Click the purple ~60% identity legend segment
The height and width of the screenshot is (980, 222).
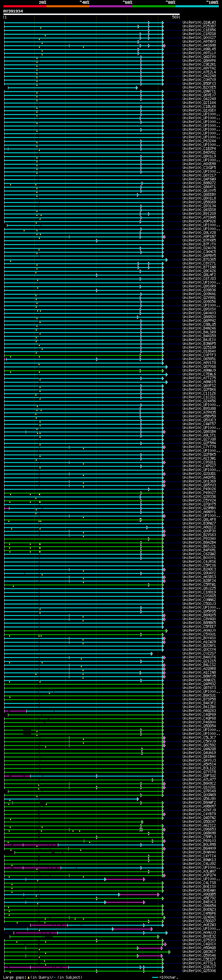point(111,6)
